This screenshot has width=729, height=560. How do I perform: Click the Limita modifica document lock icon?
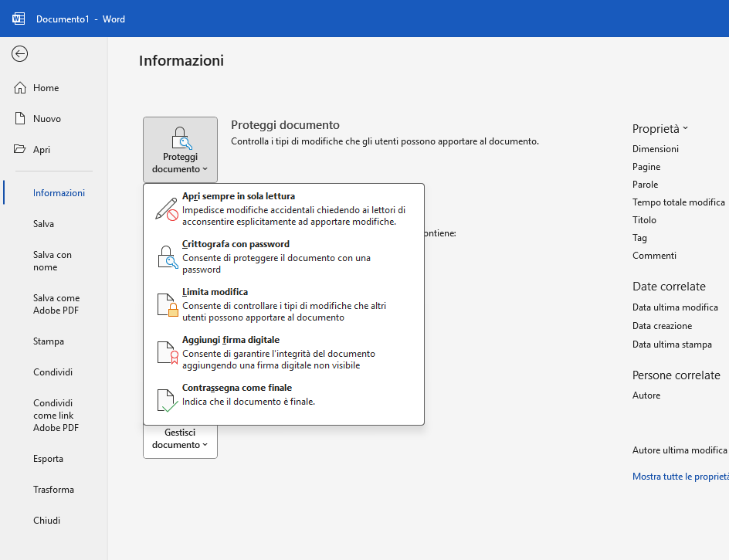[166, 305]
